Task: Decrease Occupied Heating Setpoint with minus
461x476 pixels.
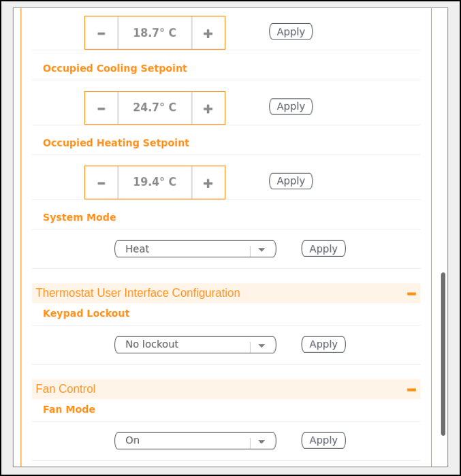Action: [x=101, y=183]
